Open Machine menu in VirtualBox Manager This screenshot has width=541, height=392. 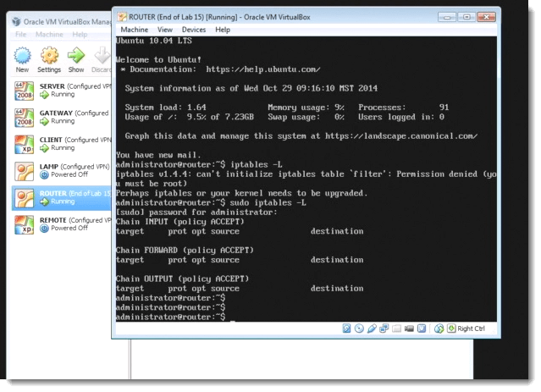click(x=49, y=35)
